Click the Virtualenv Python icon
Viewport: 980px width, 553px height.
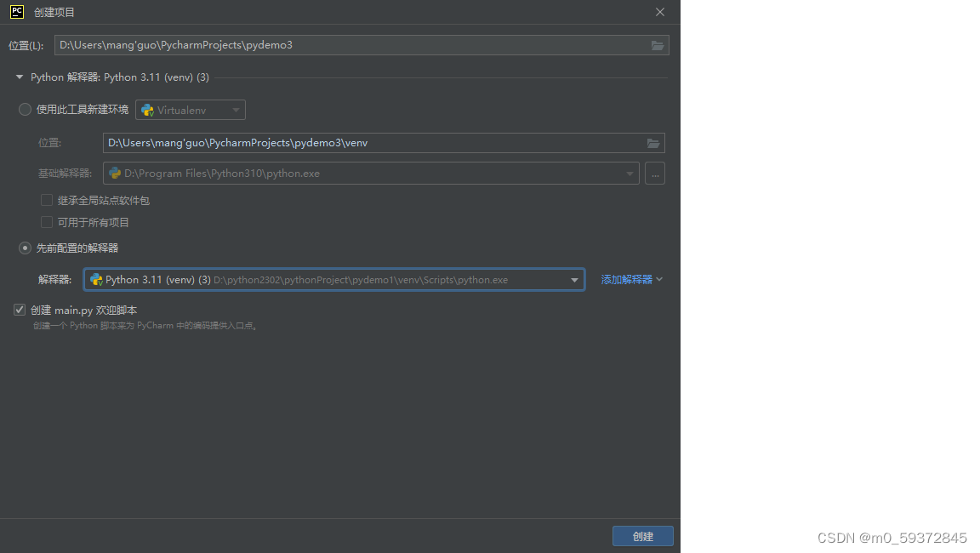click(x=147, y=110)
